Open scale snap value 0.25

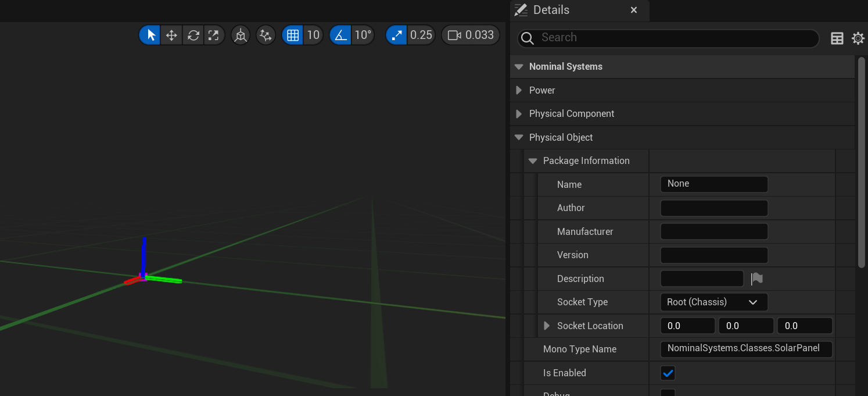[x=421, y=35]
